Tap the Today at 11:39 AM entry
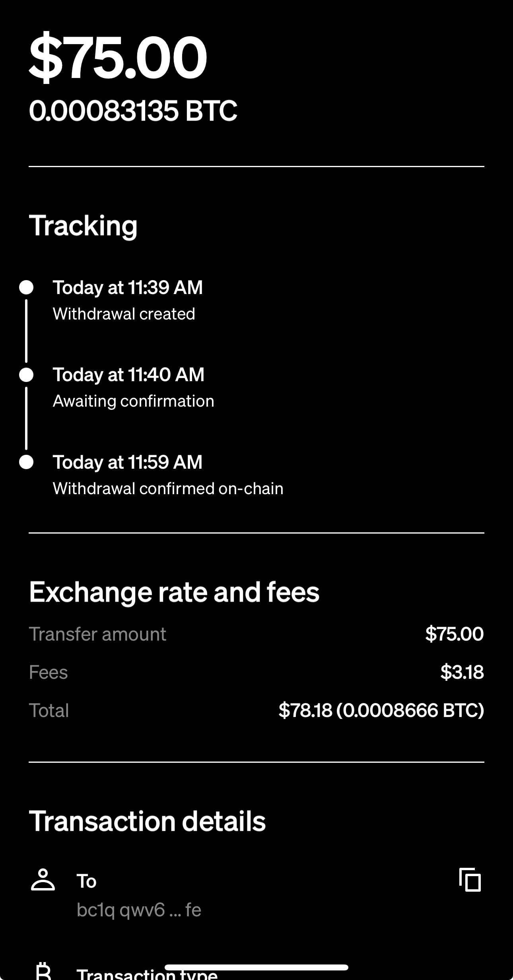Image resolution: width=513 pixels, height=980 pixels. (x=128, y=287)
